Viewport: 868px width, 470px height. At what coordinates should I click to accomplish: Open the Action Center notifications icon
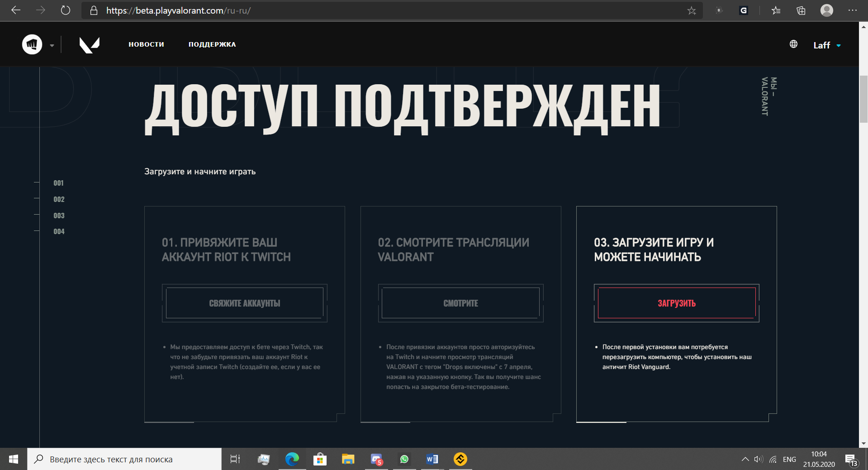(851, 459)
